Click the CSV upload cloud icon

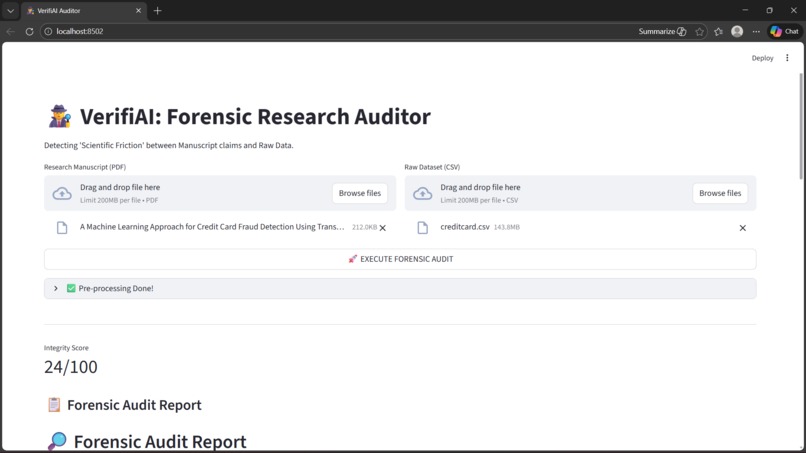tap(423, 193)
